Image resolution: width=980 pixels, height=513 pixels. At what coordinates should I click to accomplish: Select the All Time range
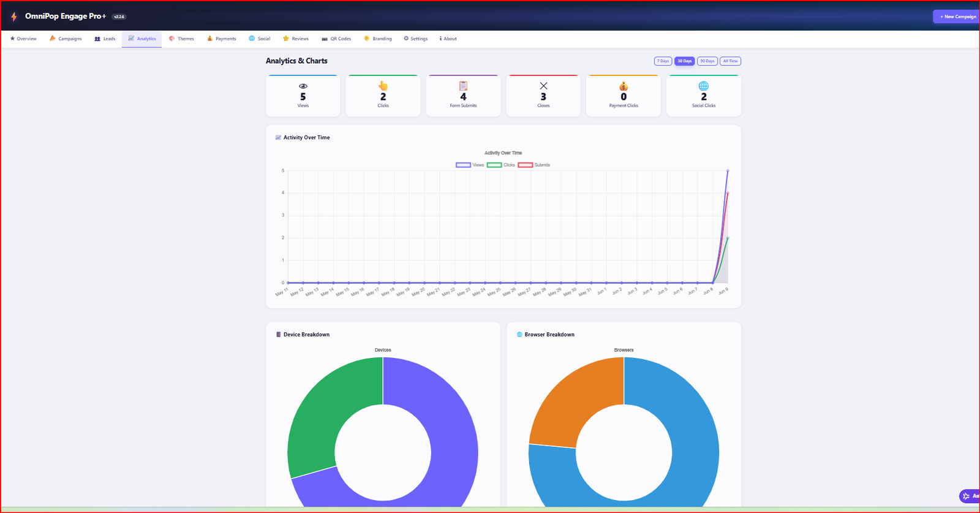(730, 61)
